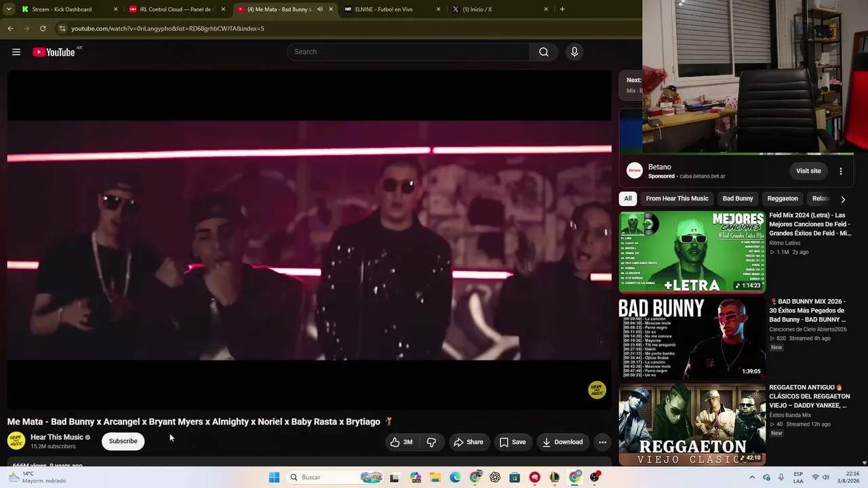Open Task View from taskbar
This screenshot has height=488, width=868.
tap(394, 477)
